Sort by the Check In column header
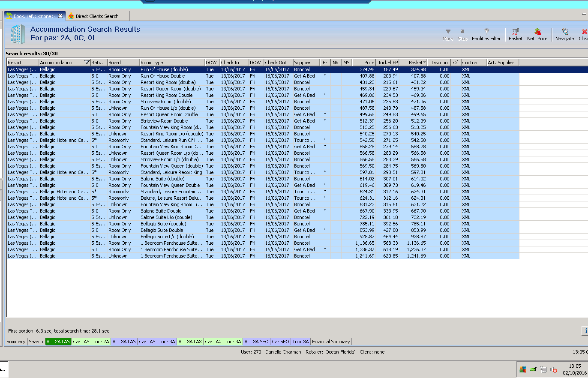588x378 pixels. [234, 63]
